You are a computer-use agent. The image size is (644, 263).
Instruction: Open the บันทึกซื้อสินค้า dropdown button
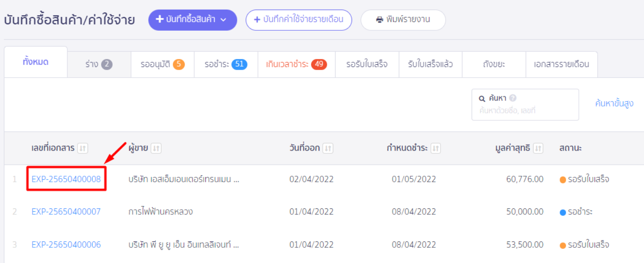click(x=193, y=20)
